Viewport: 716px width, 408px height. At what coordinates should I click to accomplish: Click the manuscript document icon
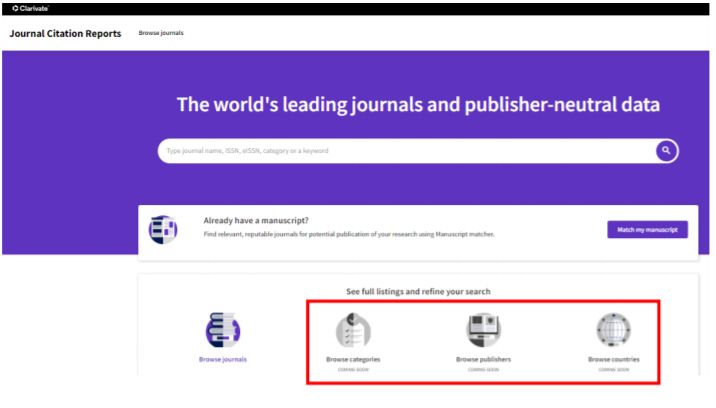click(x=163, y=228)
